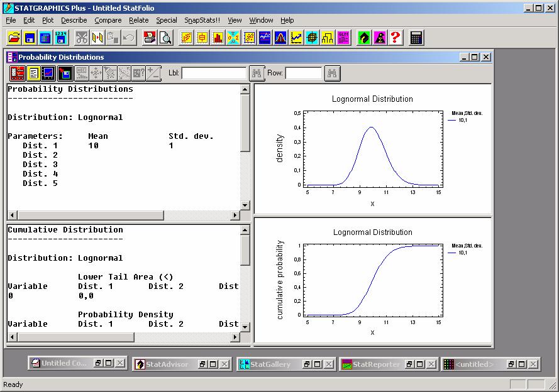
Task: Open Graphical Options icon in analysis toolbar
Action: click(x=48, y=73)
